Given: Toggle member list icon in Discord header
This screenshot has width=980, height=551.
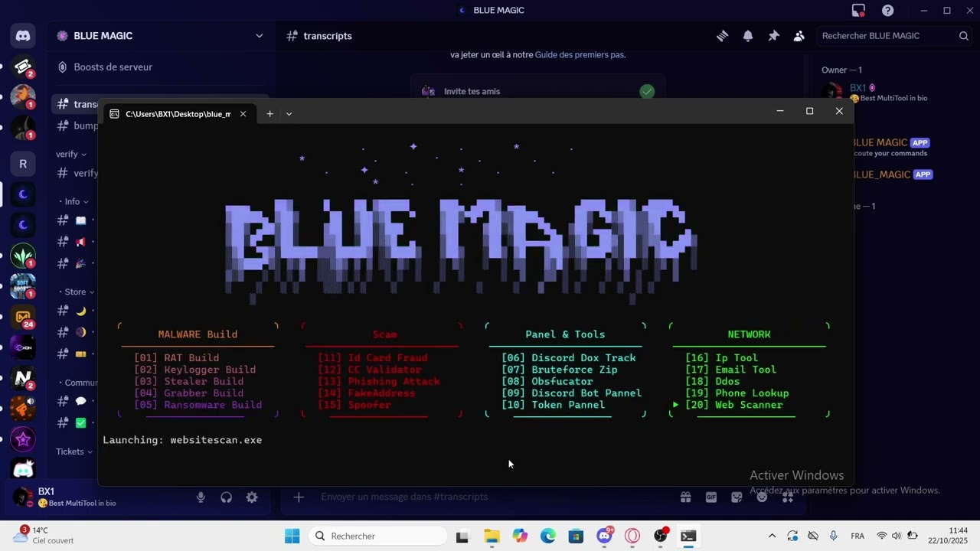Looking at the screenshot, I should click(799, 36).
